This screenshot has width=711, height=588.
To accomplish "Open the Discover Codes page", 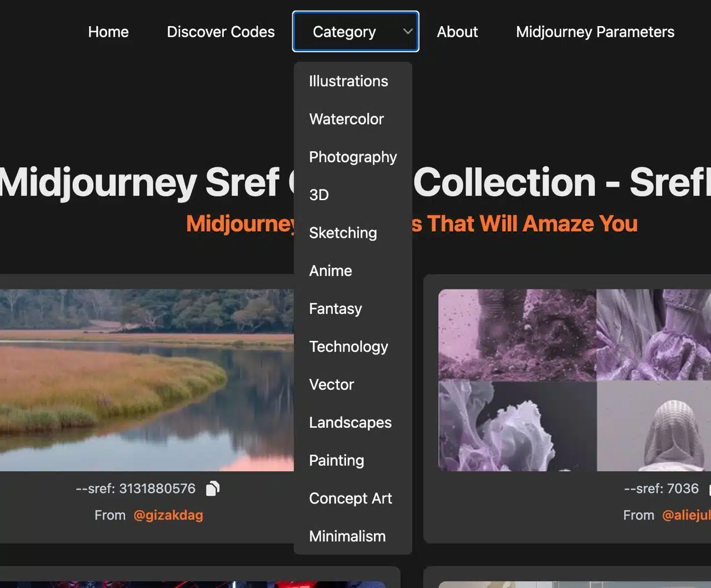I will click(x=221, y=32).
